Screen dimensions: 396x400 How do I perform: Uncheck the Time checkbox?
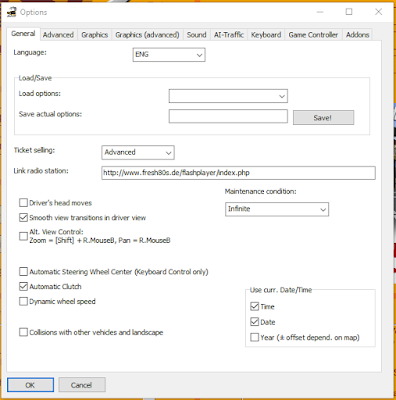(254, 306)
